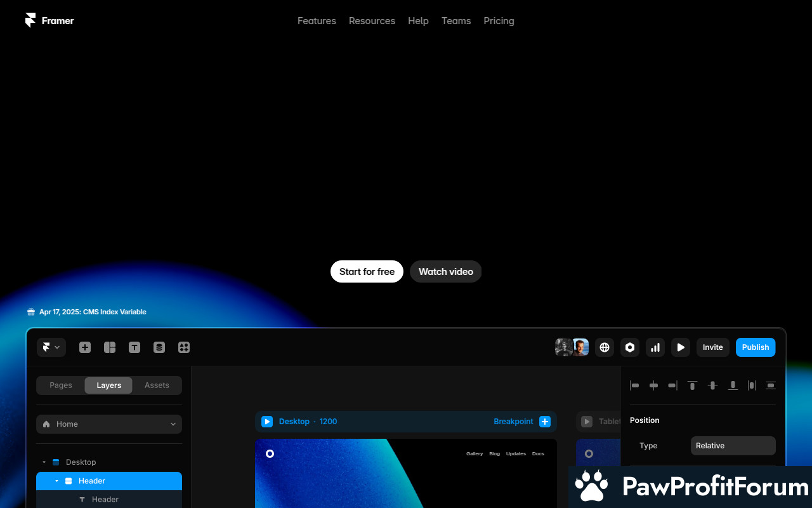Screen dimensions: 812x508
Task: Click the ring logo in Tablet preview
Action: click(589, 453)
